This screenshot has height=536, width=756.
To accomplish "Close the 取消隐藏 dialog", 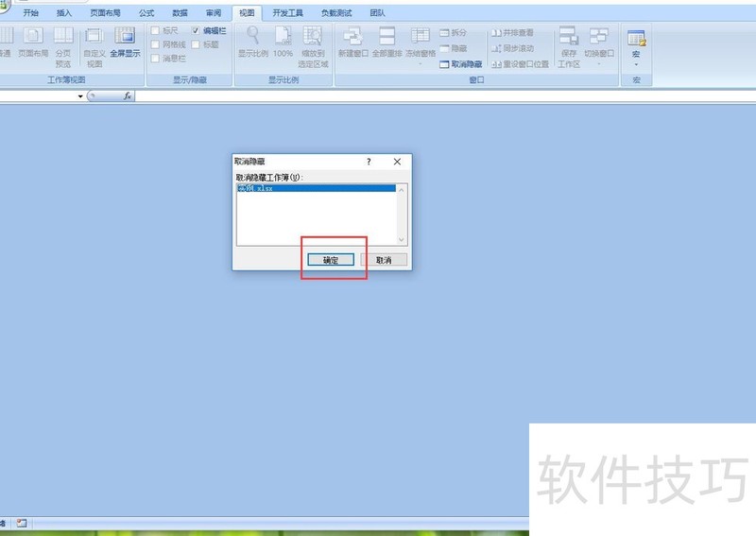I will [397, 162].
